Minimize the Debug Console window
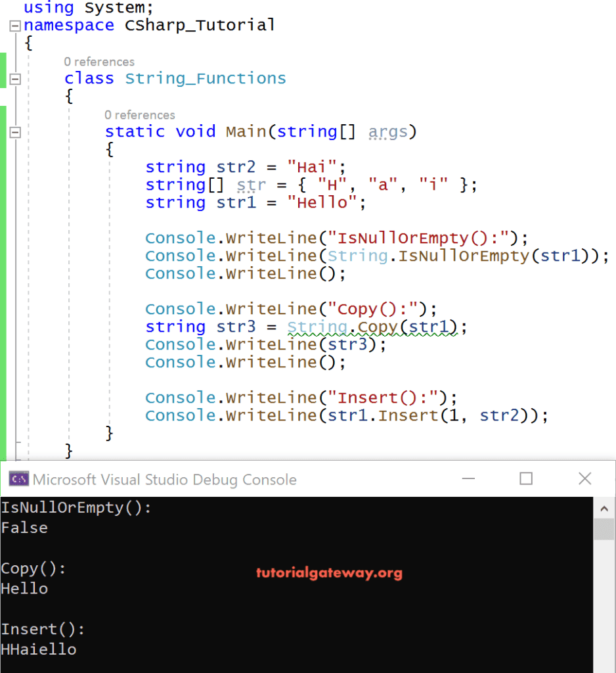616x673 pixels. 468,479
